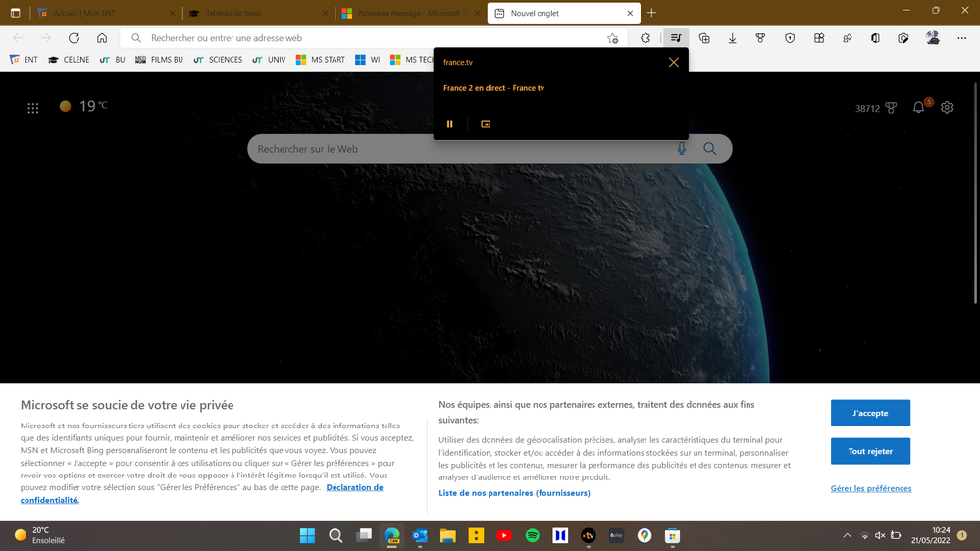Open Outlook from the taskbar
This screenshot has height=551, width=980.
(420, 536)
